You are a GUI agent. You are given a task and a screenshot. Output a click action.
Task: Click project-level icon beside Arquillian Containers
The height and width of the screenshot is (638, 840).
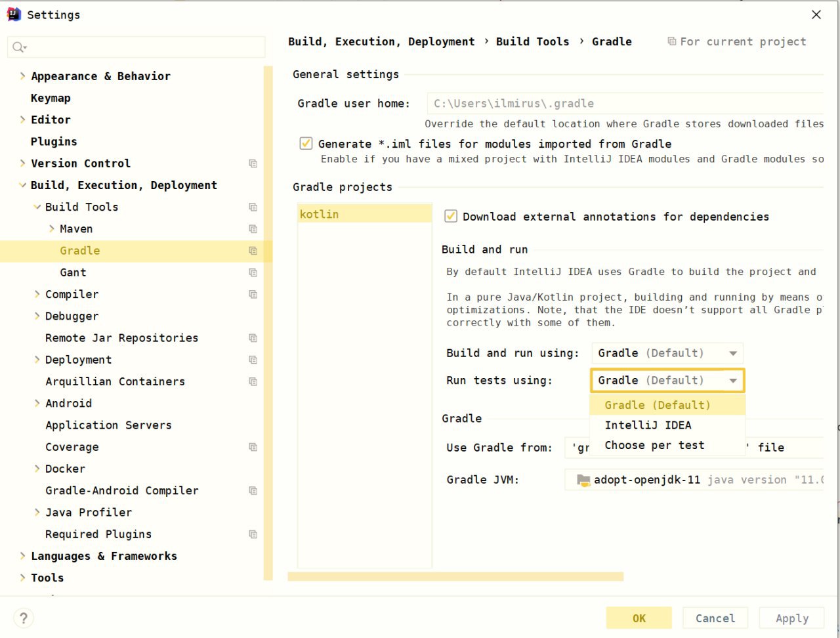(253, 381)
